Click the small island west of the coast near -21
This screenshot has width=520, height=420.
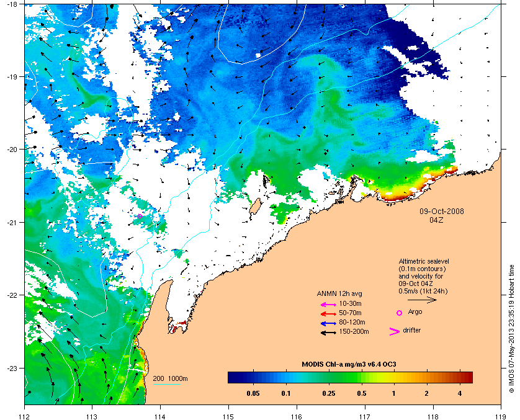tap(254, 207)
